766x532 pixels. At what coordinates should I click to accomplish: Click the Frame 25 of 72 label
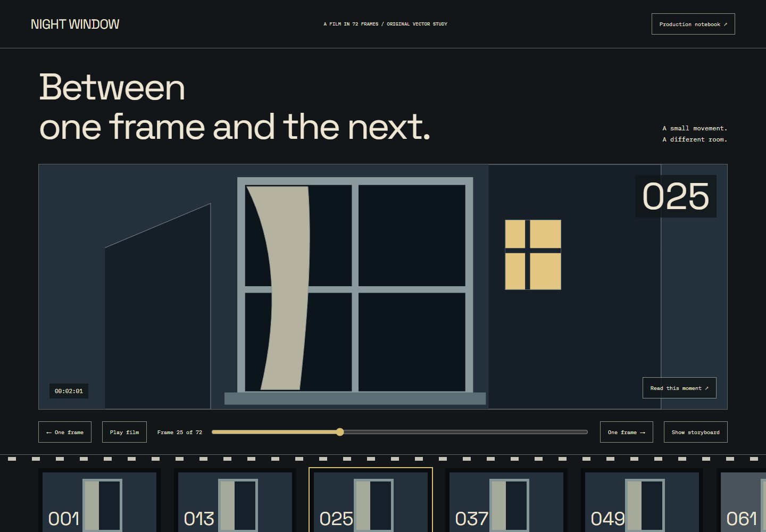pos(180,432)
